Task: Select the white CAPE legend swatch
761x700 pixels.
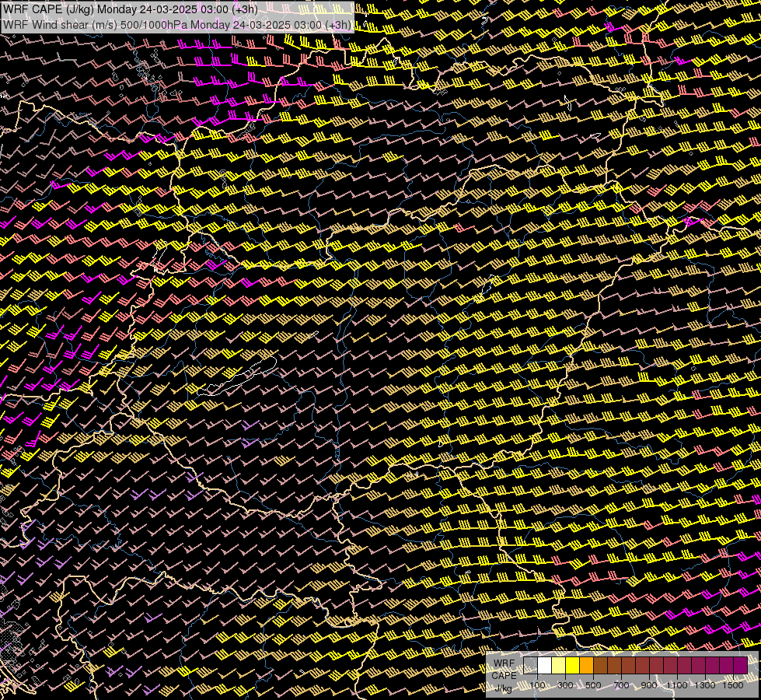Action: (x=545, y=666)
